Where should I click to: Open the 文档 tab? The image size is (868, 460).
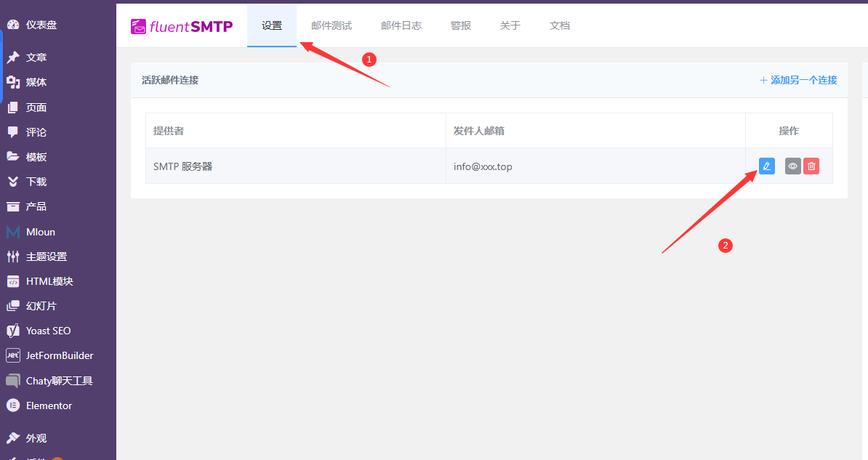tap(560, 25)
